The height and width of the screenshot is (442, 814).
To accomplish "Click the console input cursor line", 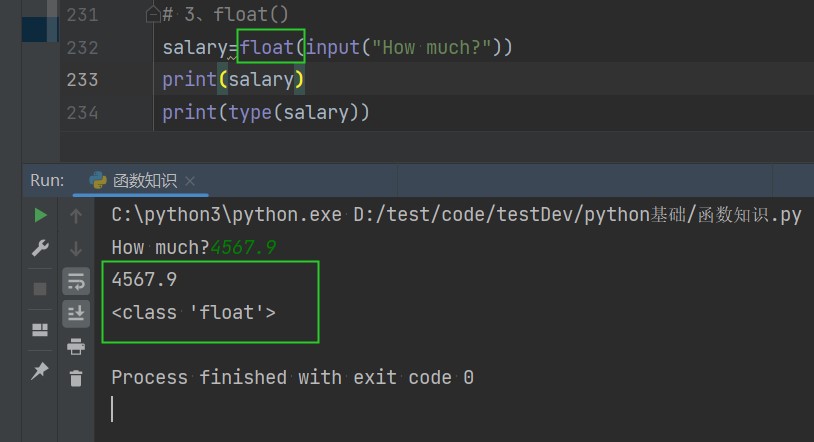I will coord(113,409).
